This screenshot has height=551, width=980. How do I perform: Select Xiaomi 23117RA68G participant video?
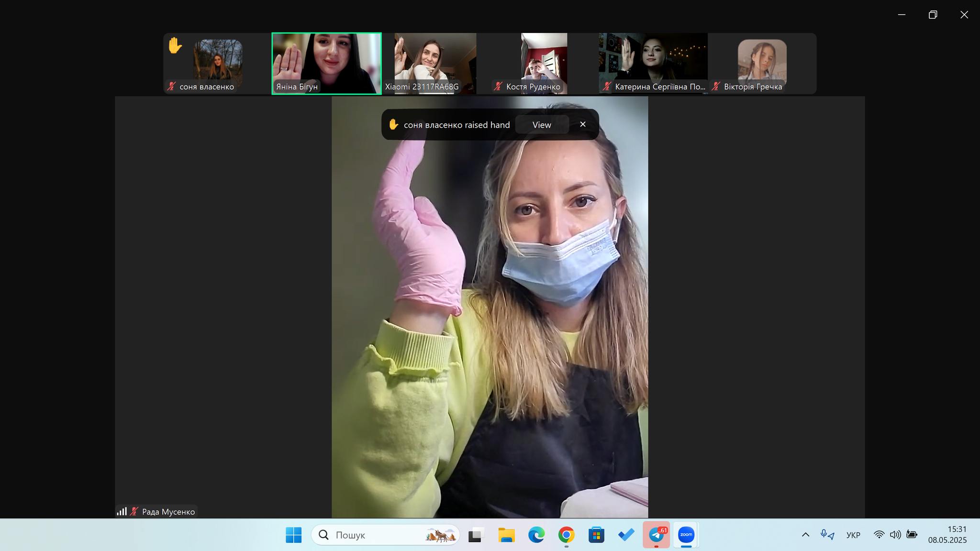tap(435, 63)
